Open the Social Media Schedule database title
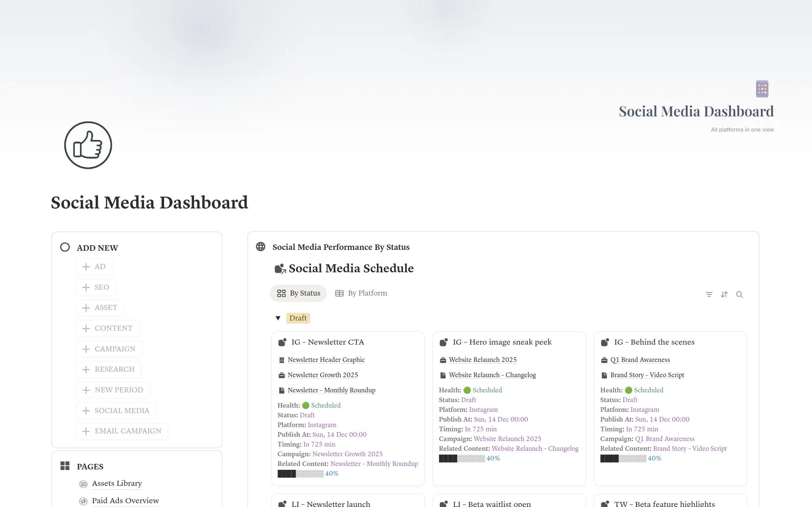 [351, 269]
